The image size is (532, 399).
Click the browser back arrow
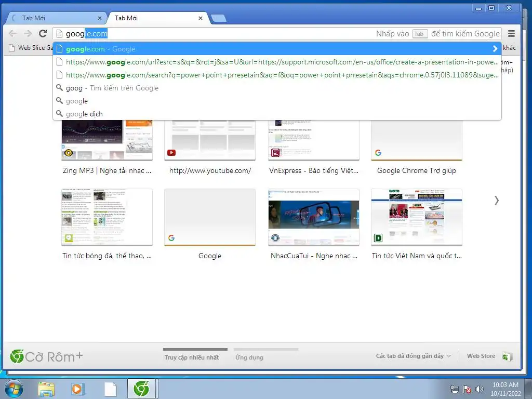tap(12, 33)
